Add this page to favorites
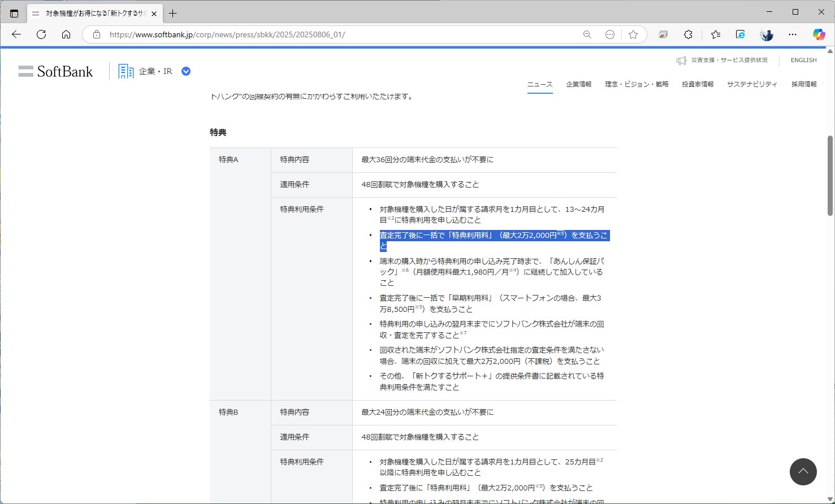The width and height of the screenshot is (835, 504). tap(633, 34)
